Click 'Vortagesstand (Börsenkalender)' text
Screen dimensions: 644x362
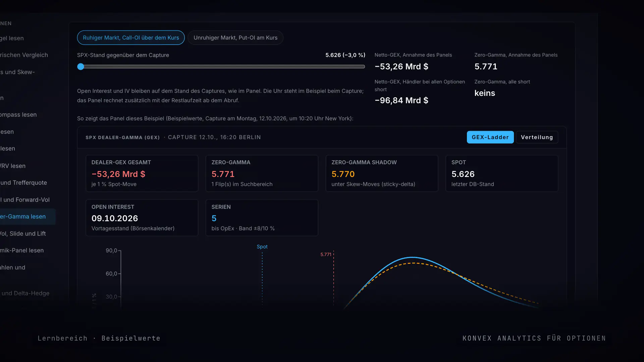click(133, 228)
